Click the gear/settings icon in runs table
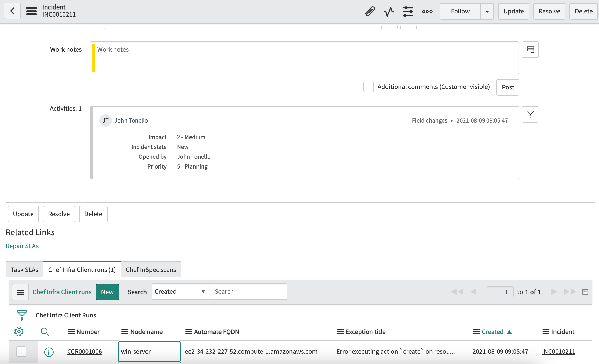This screenshot has height=364, width=599. click(19, 331)
